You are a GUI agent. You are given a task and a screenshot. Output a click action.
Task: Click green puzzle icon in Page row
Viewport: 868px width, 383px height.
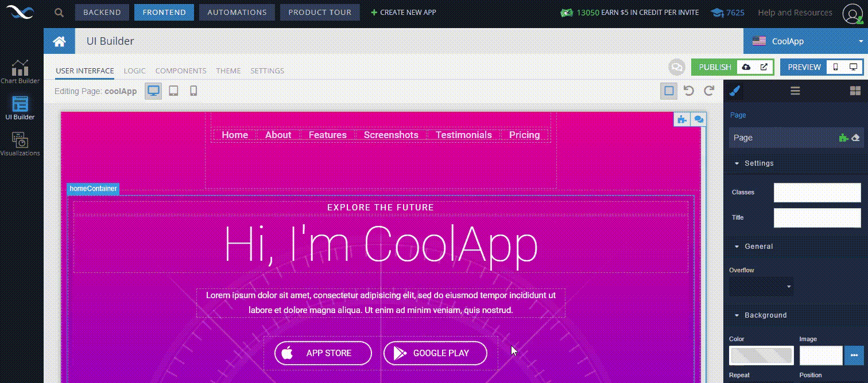pyautogui.click(x=843, y=138)
